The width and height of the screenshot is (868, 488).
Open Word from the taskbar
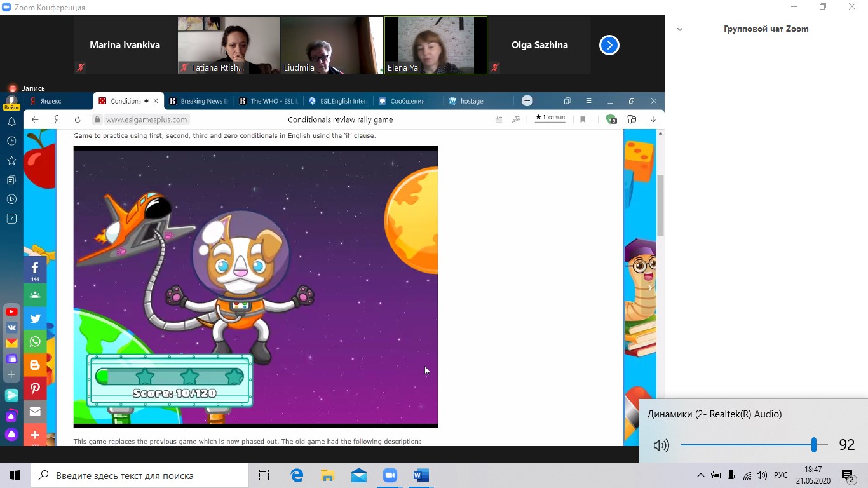point(421,475)
